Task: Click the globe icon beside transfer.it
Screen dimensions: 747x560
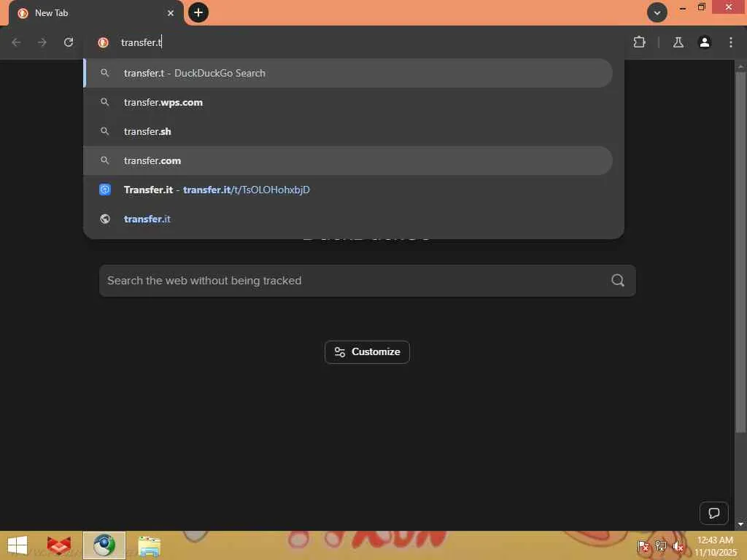Action: point(105,219)
